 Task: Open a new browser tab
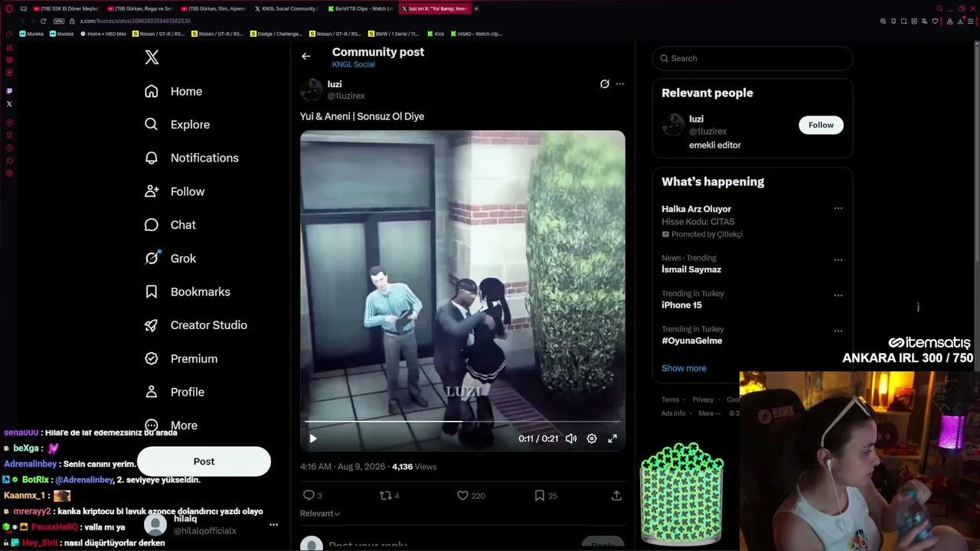(x=476, y=8)
